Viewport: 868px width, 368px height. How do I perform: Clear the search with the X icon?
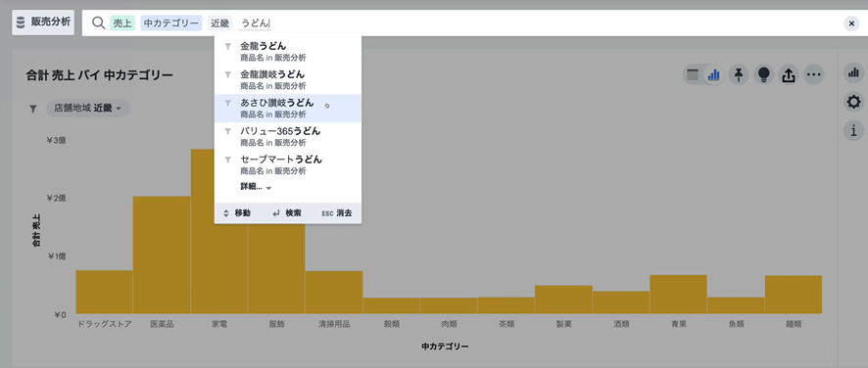[850, 23]
